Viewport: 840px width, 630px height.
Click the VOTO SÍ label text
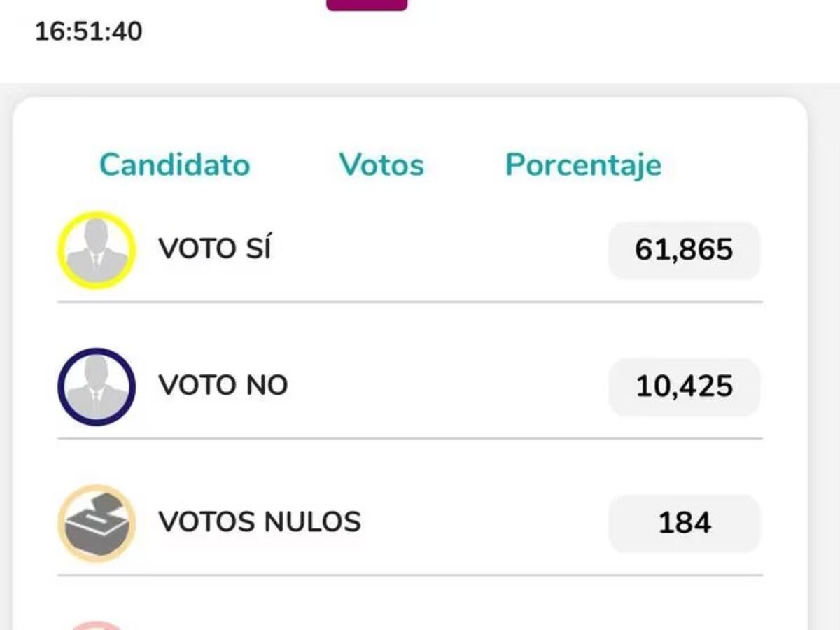point(214,249)
